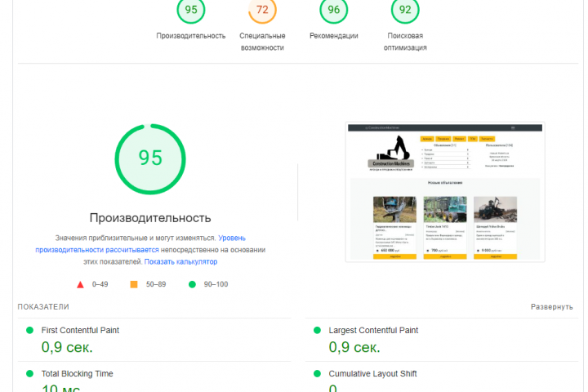The height and width of the screenshot is (392, 588).
Task: Click the 50–89 legend range text
Action: coord(156,284)
